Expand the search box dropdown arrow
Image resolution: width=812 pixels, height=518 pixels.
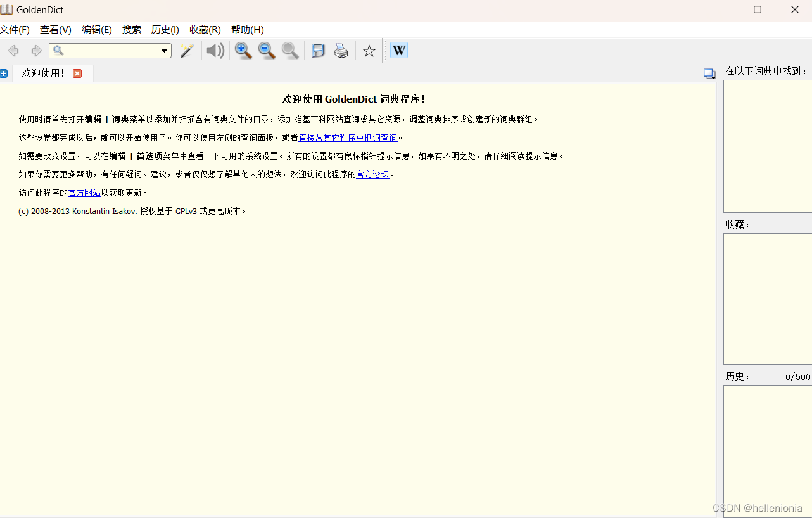165,51
